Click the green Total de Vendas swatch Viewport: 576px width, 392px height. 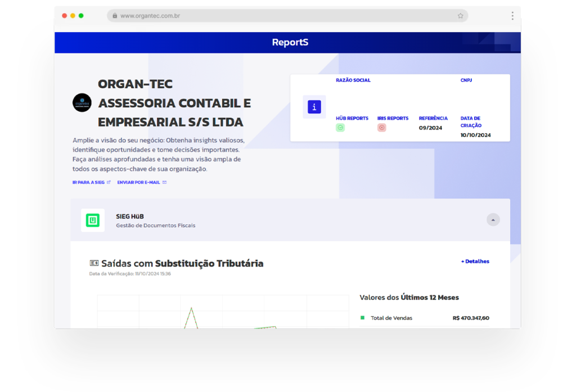pyautogui.click(x=363, y=318)
